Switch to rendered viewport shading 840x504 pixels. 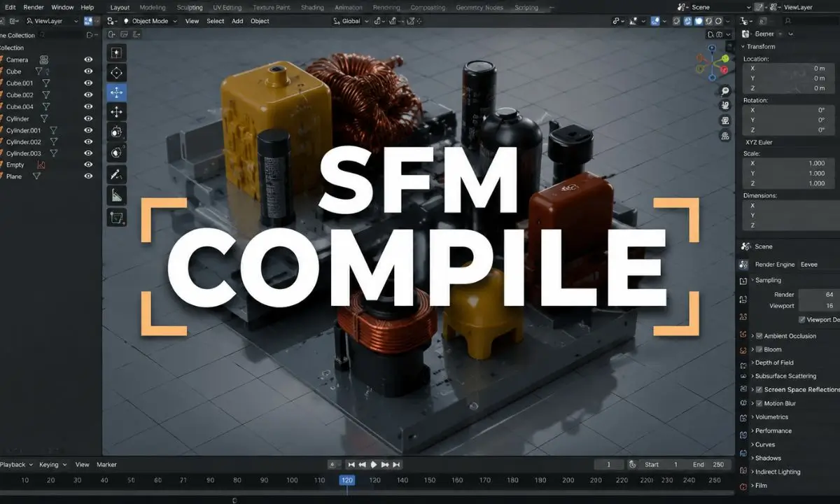(x=719, y=21)
